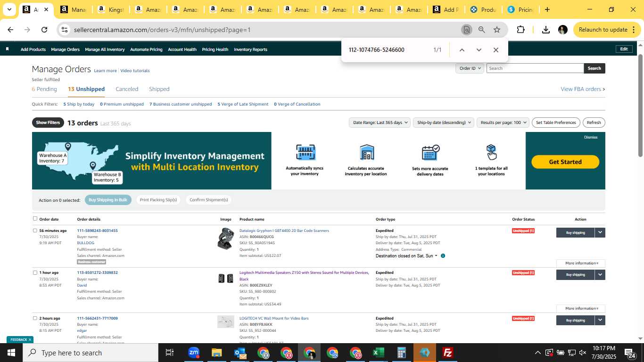Click the browser address bar URL
The height and width of the screenshot is (362, 644).
162,30
